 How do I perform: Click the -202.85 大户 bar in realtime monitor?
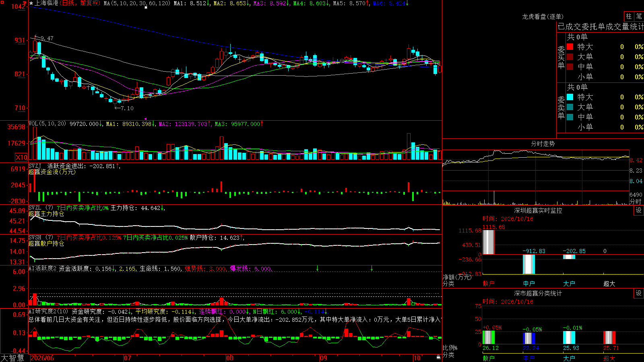569,257
